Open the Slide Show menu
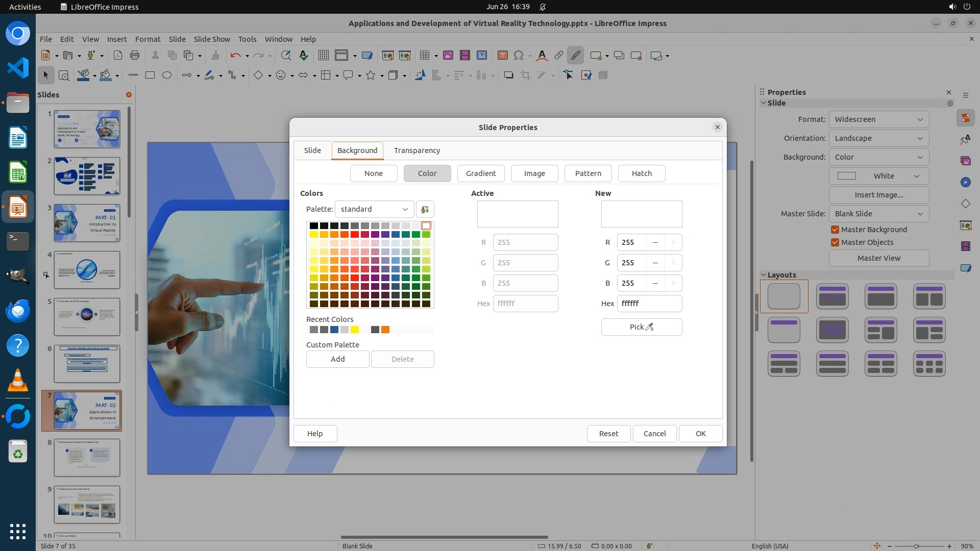 (x=212, y=39)
